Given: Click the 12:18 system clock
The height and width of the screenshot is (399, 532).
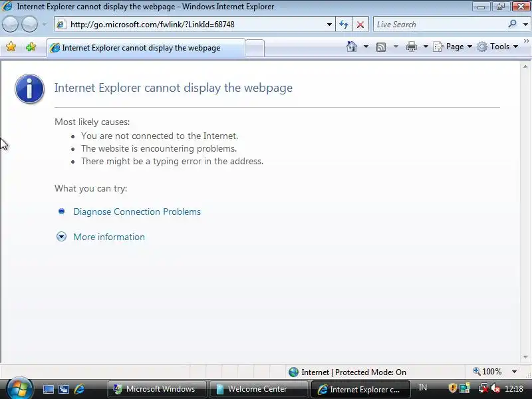Looking at the screenshot, I should 513,389.
